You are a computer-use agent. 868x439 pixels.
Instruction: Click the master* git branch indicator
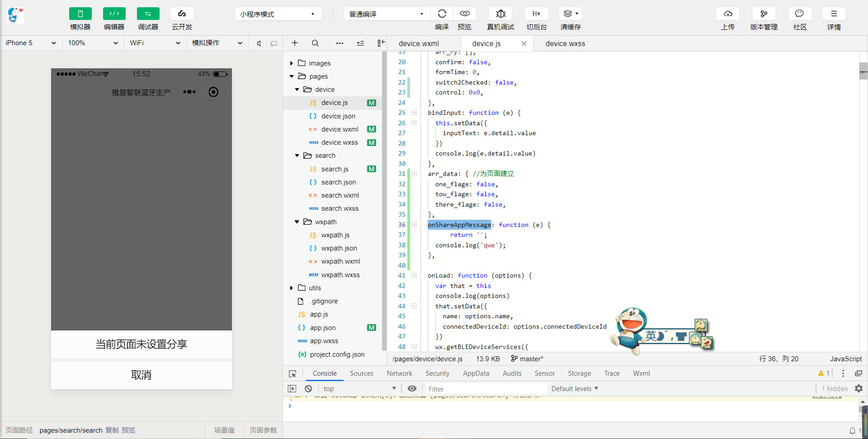click(527, 359)
